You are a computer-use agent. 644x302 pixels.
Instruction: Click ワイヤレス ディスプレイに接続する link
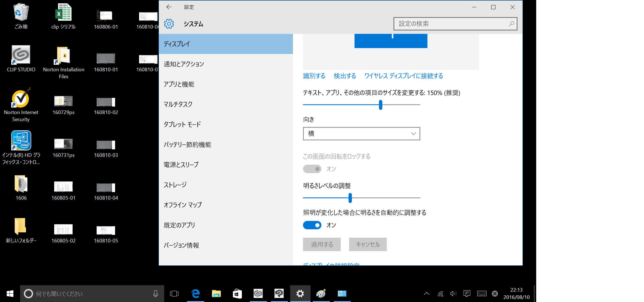(404, 76)
